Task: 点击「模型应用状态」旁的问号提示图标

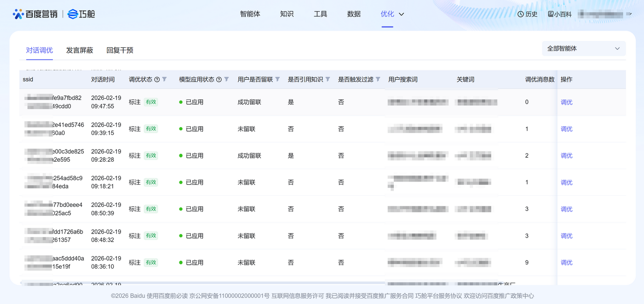Action: click(x=218, y=79)
